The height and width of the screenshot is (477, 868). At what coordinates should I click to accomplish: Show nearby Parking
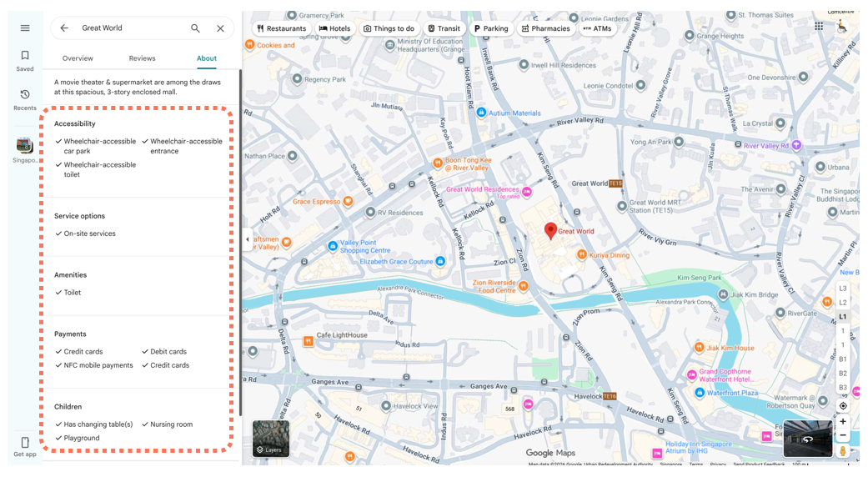491,28
